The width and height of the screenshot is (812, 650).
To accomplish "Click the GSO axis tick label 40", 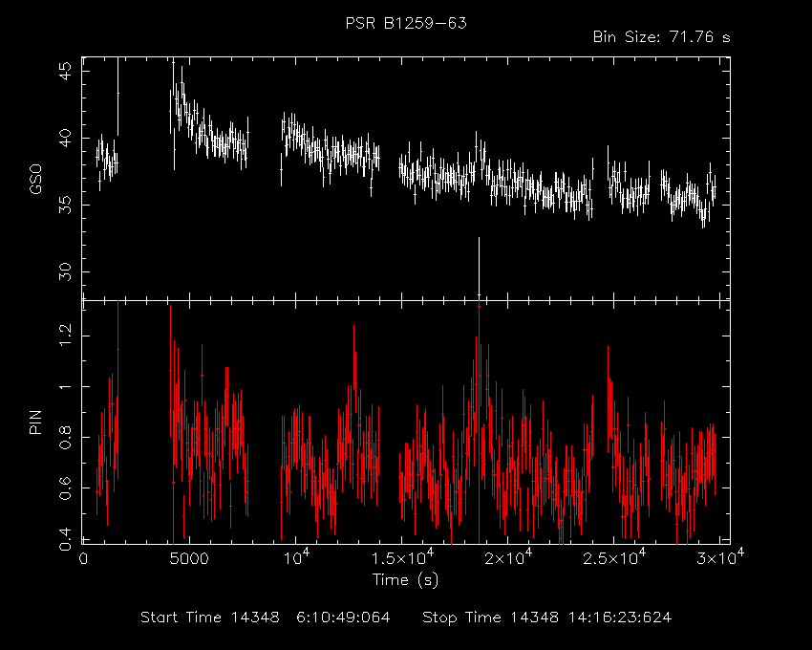I will tap(66, 138).
